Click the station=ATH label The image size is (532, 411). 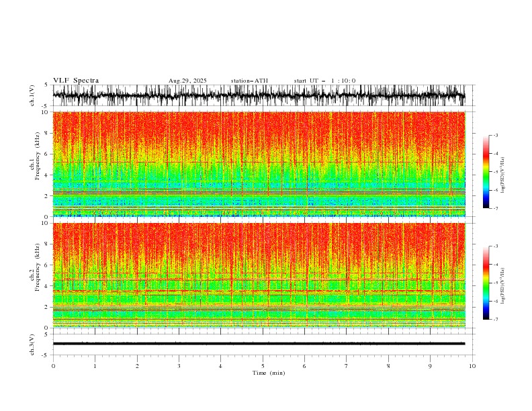pyautogui.click(x=249, y=81)
